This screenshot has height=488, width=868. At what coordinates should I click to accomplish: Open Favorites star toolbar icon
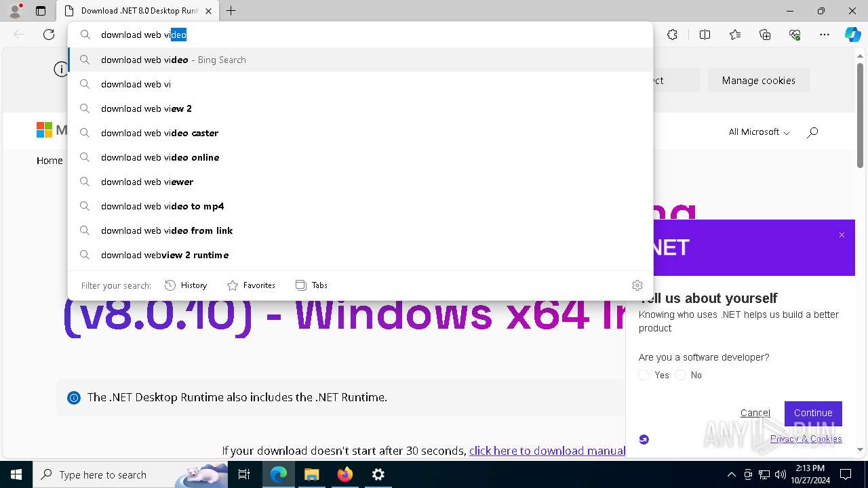[735, 35]
